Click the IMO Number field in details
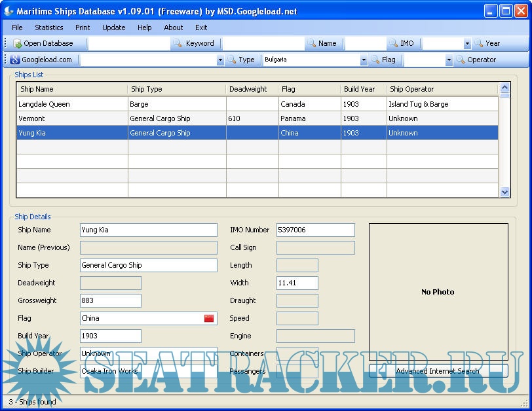This screenshot has width=532, height=411. [315, 230]
